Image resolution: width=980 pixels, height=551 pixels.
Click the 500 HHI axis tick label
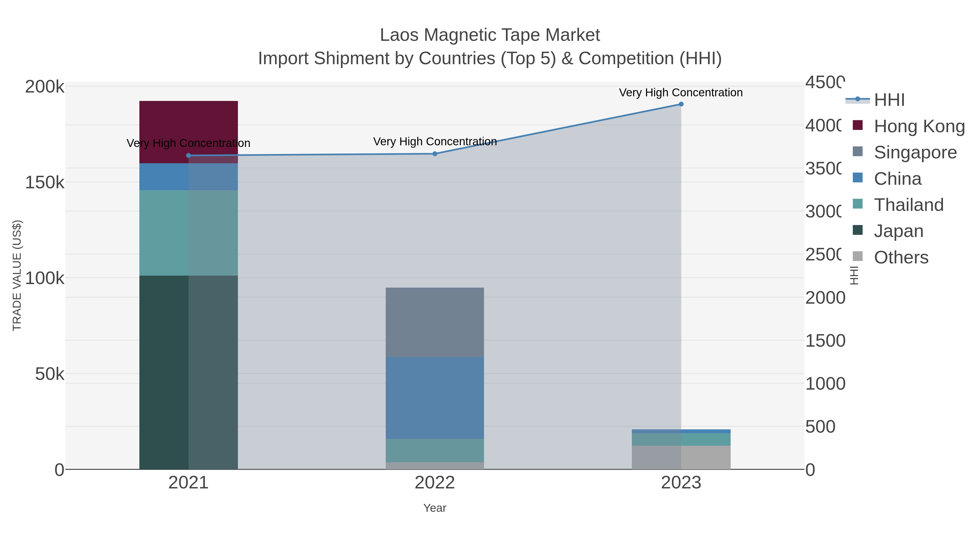(820, 427)
